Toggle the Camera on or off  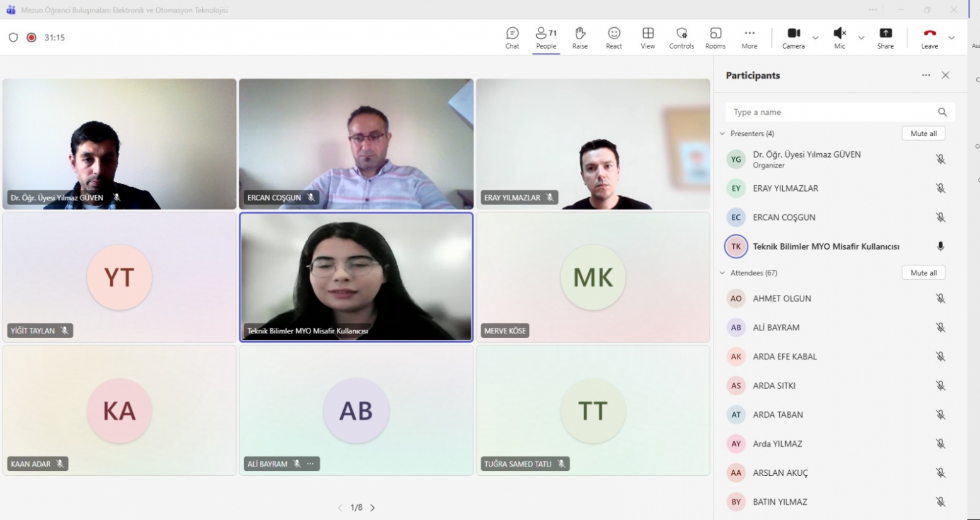point(793,37)
